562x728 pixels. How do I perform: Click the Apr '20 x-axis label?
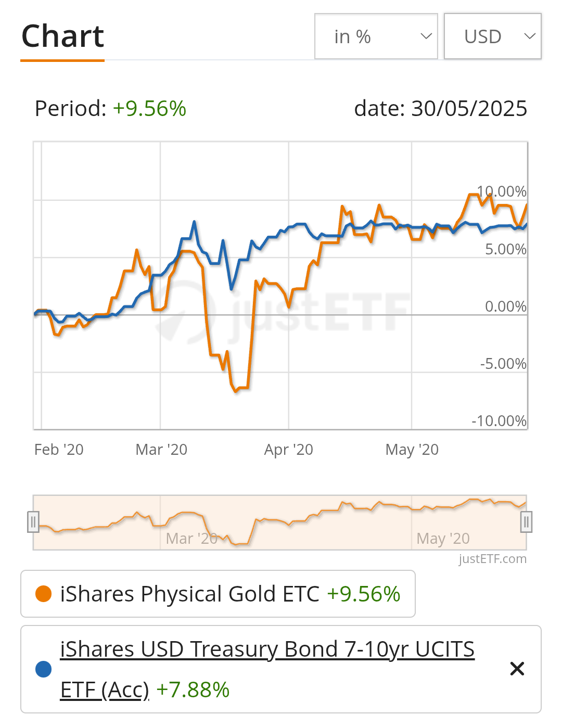289,450
